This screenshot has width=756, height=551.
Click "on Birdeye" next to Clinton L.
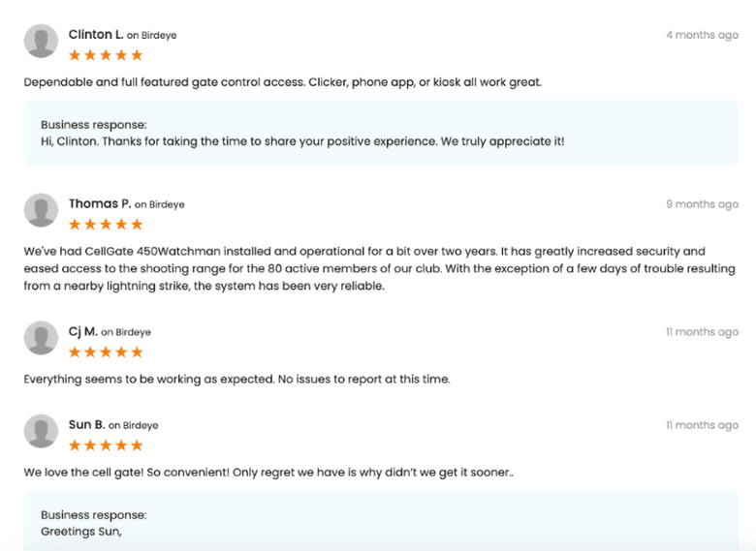(x=152, y=36)
